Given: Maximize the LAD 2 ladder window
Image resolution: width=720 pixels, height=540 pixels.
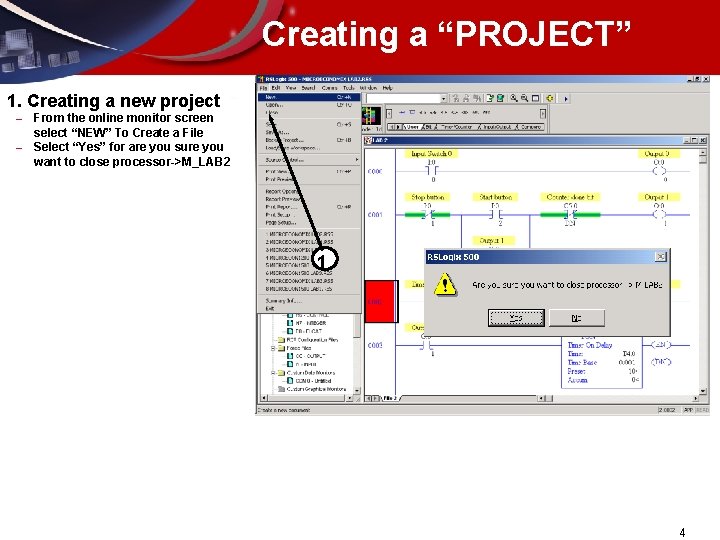Looking at the screenshot, I should coord(694,140).
